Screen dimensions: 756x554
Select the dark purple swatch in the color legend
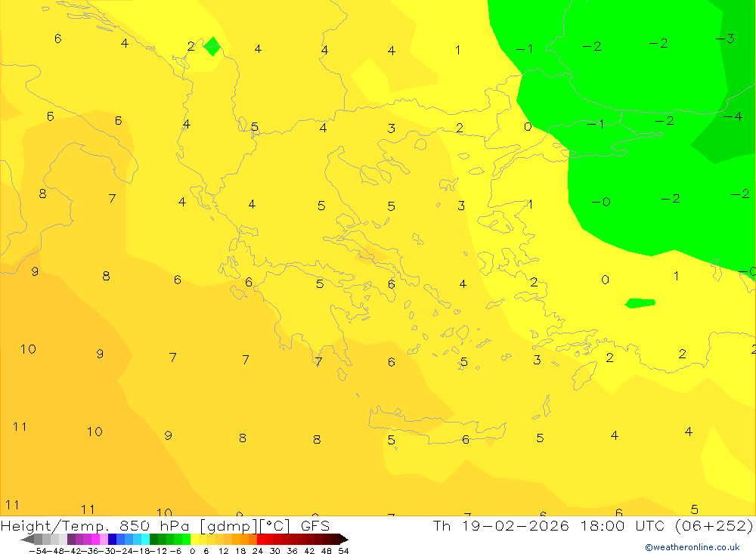tap(71, 539)
